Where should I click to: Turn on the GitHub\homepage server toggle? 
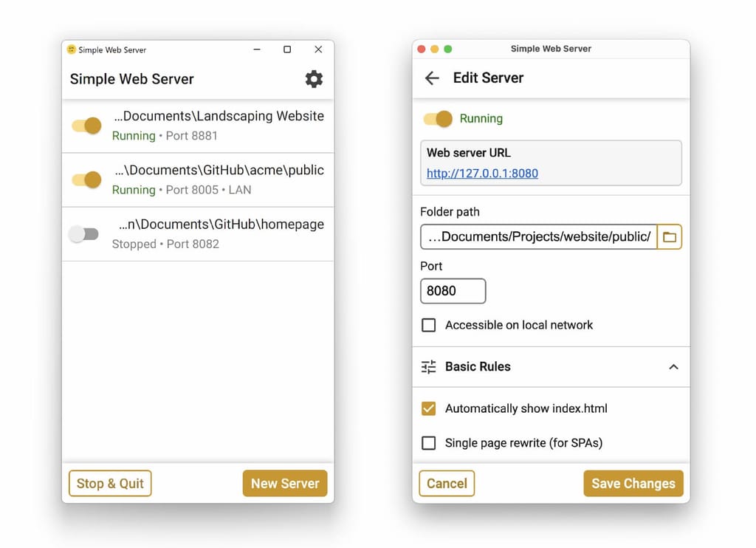pos(83,234)
